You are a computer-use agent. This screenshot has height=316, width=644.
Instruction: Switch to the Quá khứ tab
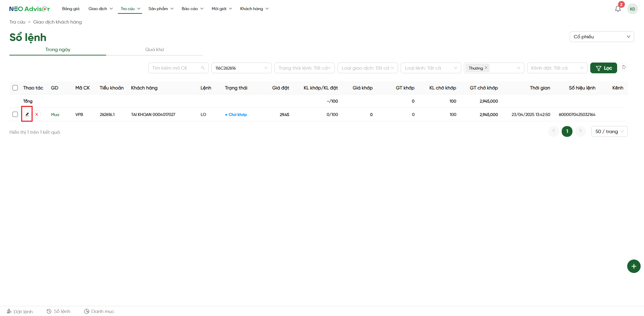pos(155,49)
